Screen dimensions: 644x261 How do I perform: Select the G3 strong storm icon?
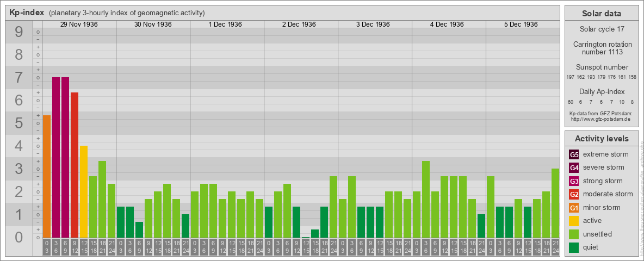574,181
